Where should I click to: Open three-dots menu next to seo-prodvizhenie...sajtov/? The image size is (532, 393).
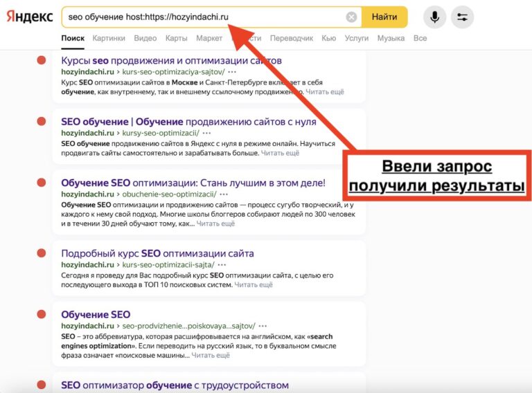[x=263, y=326]
